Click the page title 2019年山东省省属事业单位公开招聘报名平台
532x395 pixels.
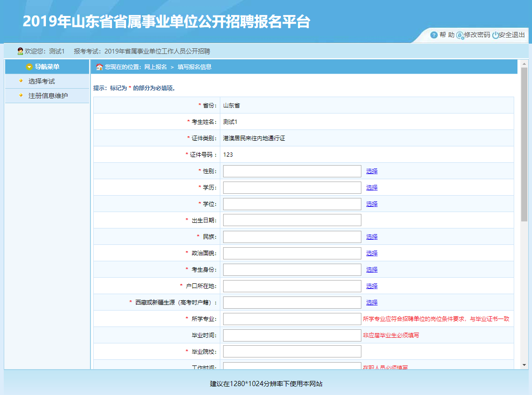pos(166,21)
